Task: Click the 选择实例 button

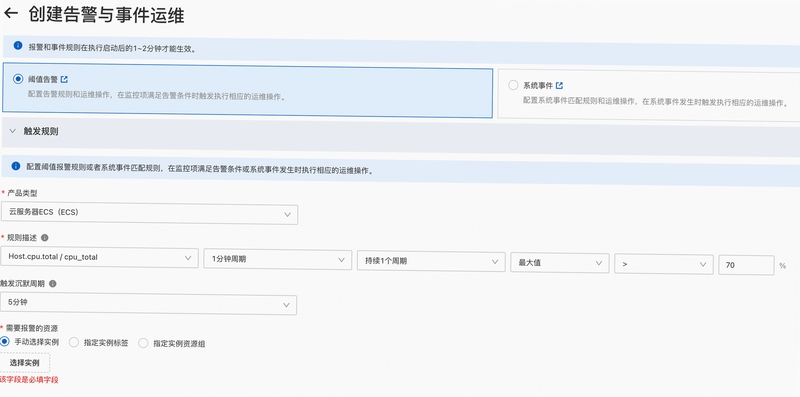Action: (x=24, y=363)
